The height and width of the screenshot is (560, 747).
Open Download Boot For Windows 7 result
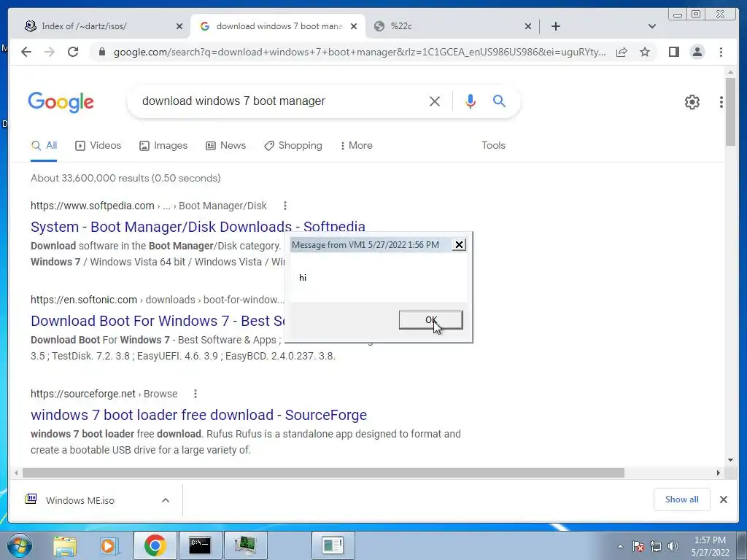pos(158,321)
